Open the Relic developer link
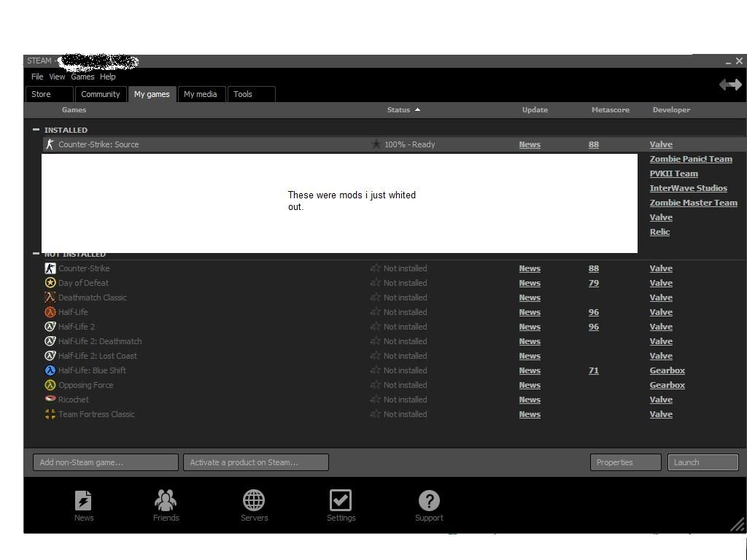Image resolution: width=747 pixels, height=560 pixels. coord(659,232)
